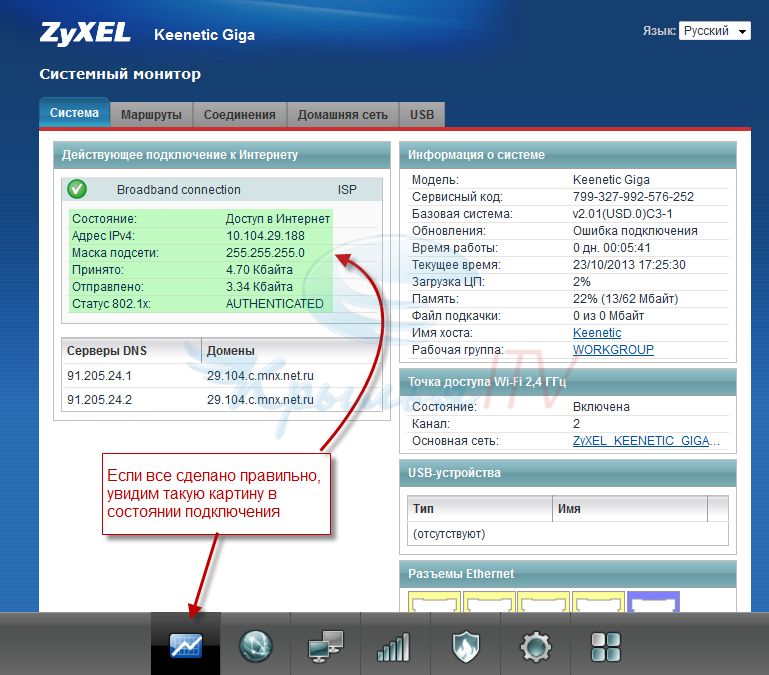Click the Отправлено value 3.34 Кбайта

tap(259, 287)
